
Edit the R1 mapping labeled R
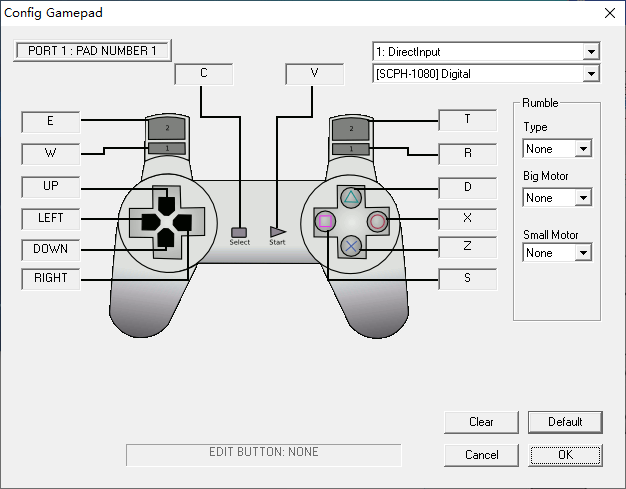tap(468, 154)
